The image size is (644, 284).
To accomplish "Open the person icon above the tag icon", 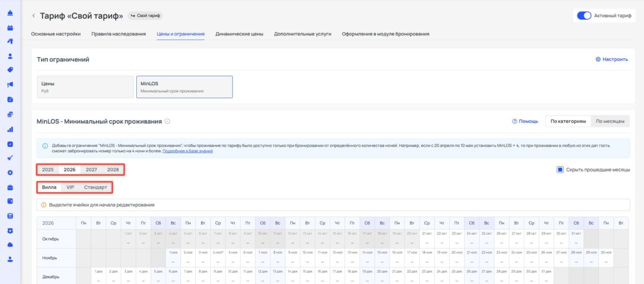I will (x=10, y=56).
